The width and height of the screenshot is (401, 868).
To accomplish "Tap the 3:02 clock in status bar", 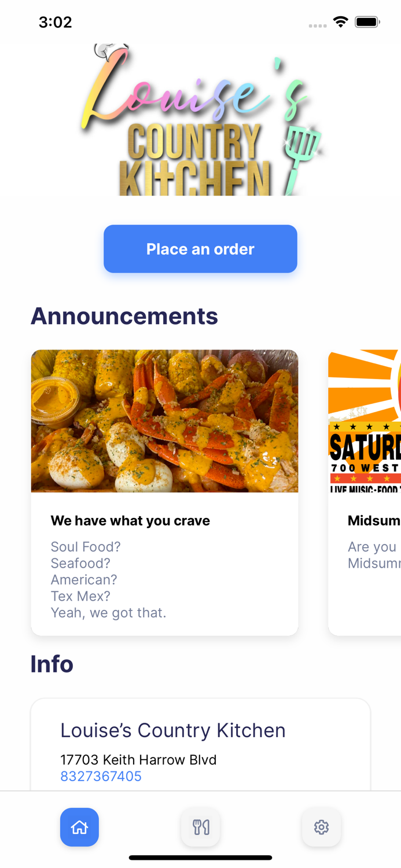I will (56, 22).
